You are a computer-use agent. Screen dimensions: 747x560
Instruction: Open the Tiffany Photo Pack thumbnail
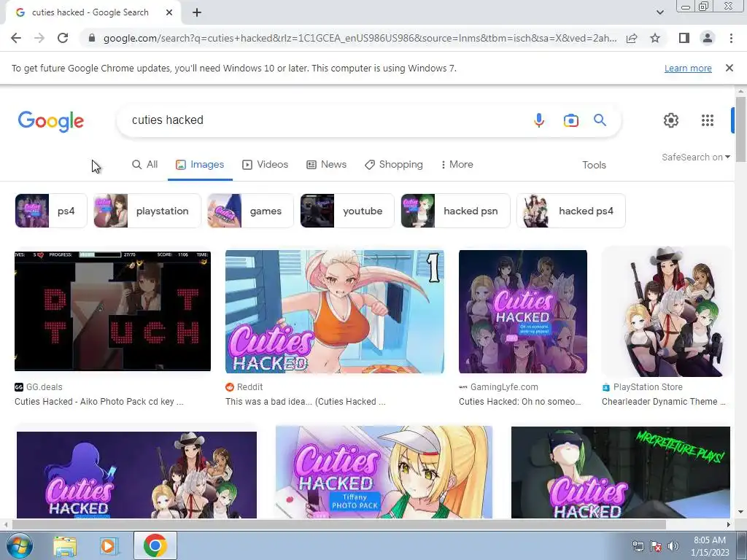384,472
